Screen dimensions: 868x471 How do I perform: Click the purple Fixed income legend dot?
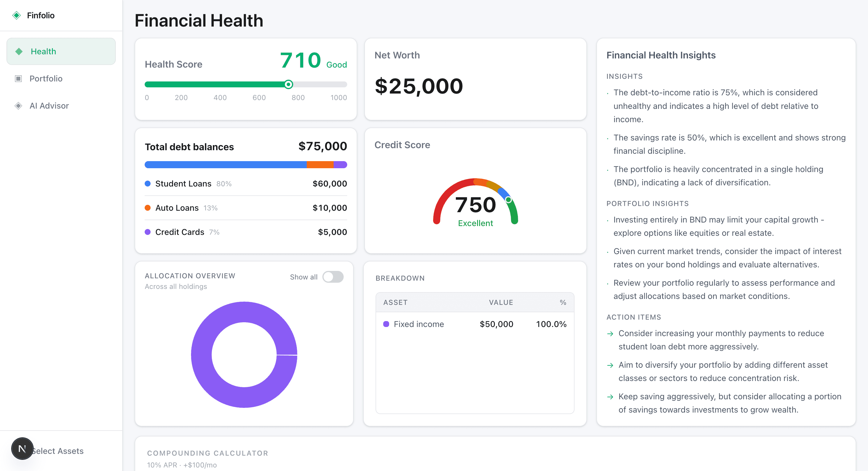click(386, 324)
